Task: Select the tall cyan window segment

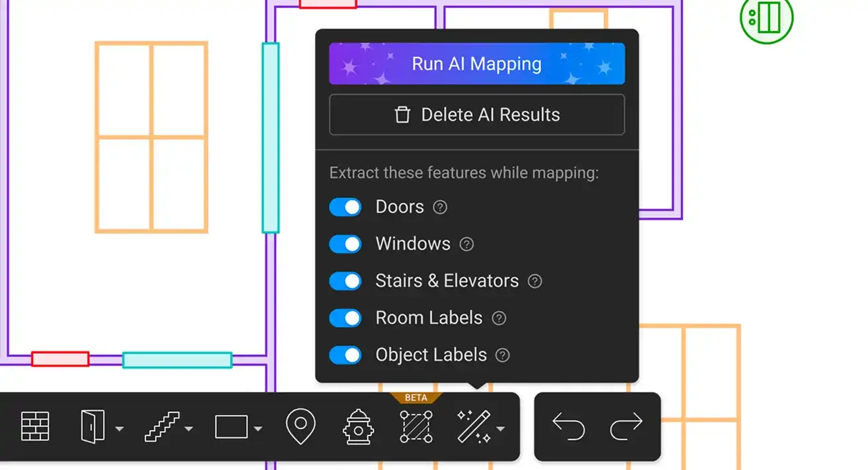Action: 271,138
